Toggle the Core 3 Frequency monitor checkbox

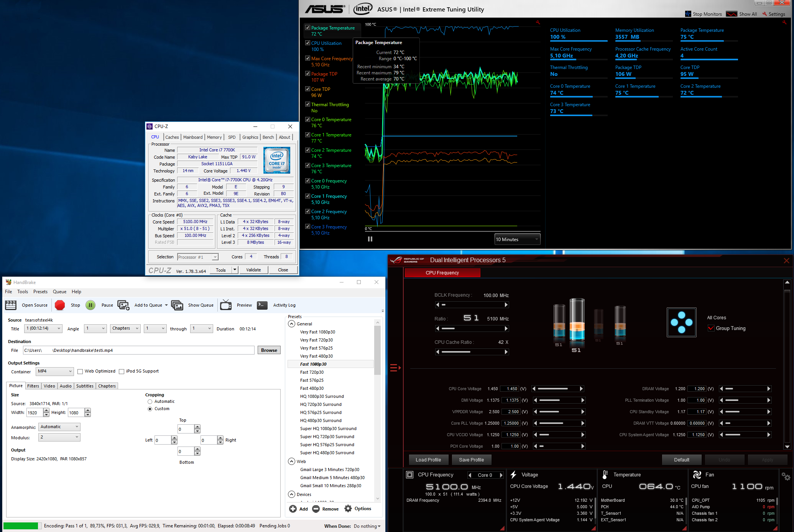(x=307, y=227)
